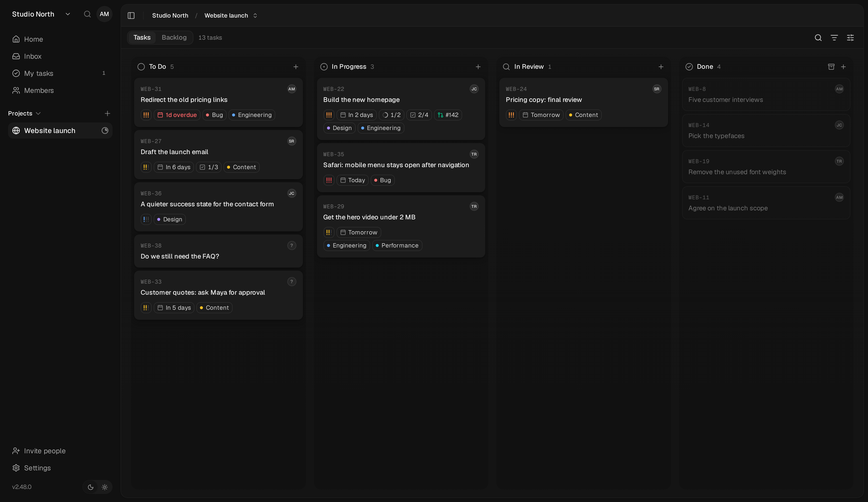Open Settings in the sidebar
Viewport: 868px width, 502px height.
click(x=60, y=468)
